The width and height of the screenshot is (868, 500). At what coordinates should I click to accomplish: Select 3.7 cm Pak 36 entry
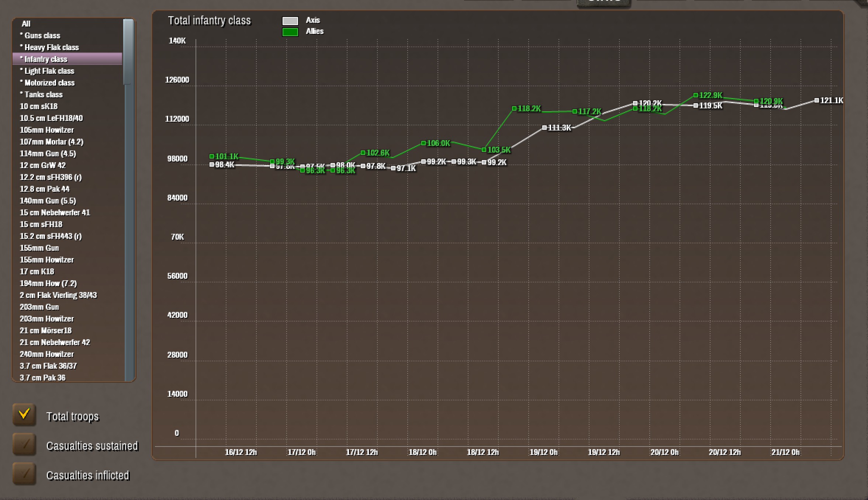coord(42,378)
